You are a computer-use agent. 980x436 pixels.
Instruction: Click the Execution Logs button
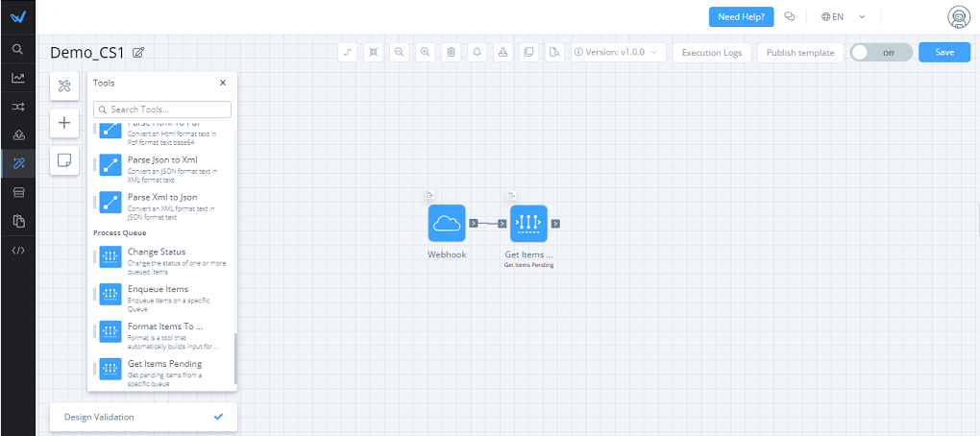tap(712, 52)
